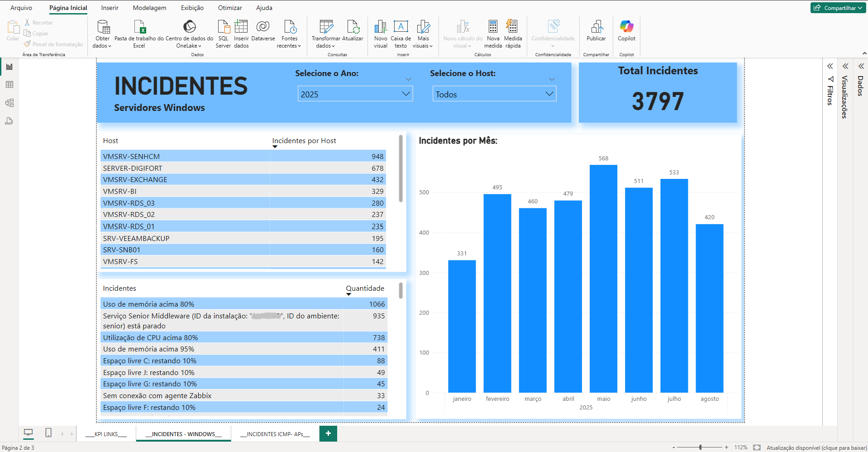Publish the report with Publicar
This screenshot has width=868, height=452.
(596, 32)
